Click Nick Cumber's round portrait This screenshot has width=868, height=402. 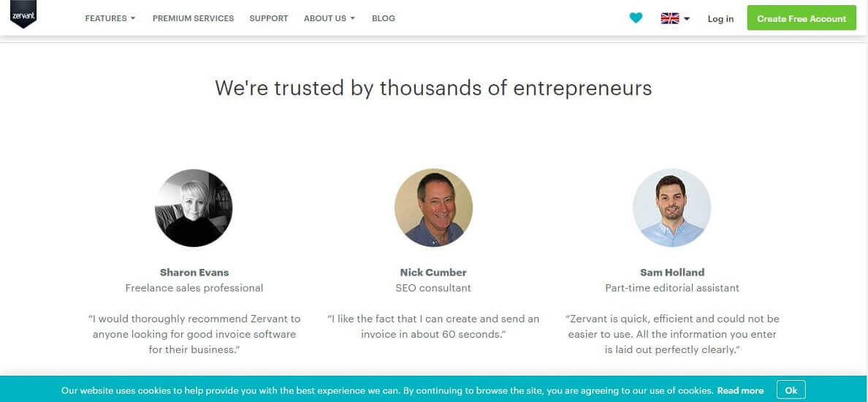pos(433,208)
